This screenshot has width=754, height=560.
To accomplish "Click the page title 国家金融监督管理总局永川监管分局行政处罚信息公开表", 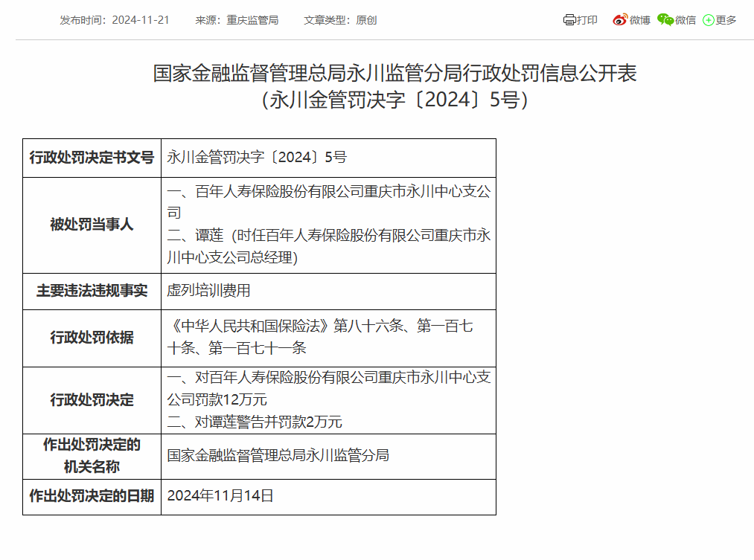I will tap(394, 74).
